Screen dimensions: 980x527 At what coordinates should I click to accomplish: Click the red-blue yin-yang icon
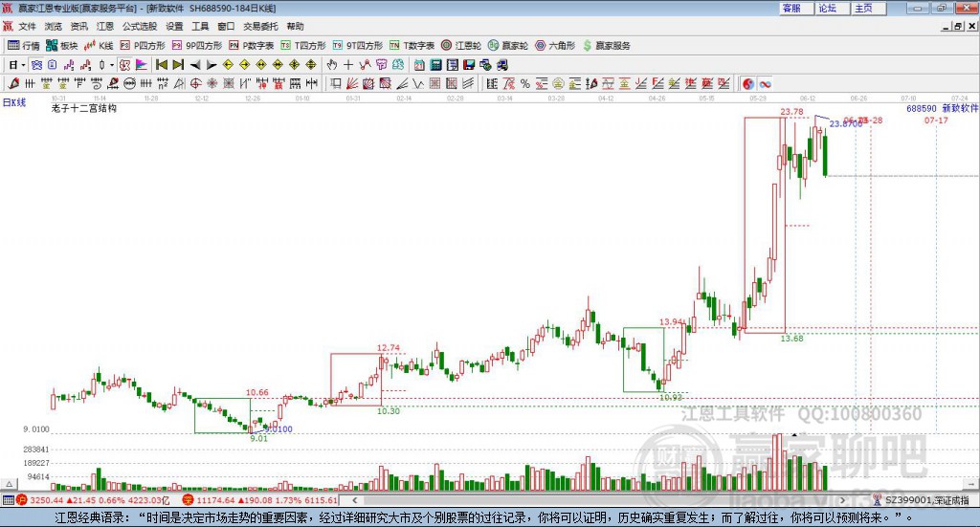click(x=748, y=83)
